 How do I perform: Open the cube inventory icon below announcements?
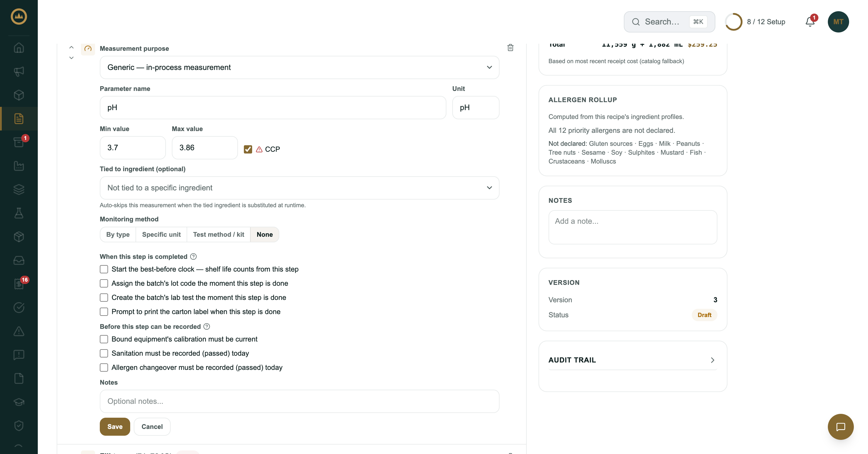(x=19, y=95)
